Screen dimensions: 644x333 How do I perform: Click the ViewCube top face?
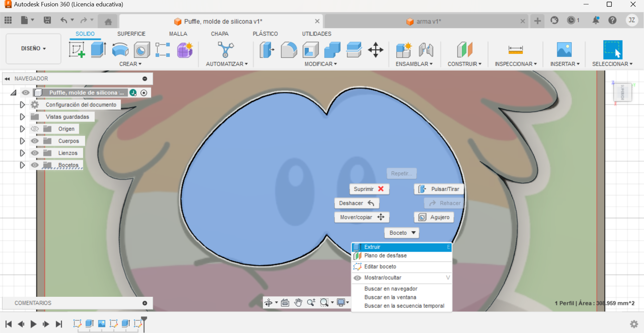pos(623,92)
